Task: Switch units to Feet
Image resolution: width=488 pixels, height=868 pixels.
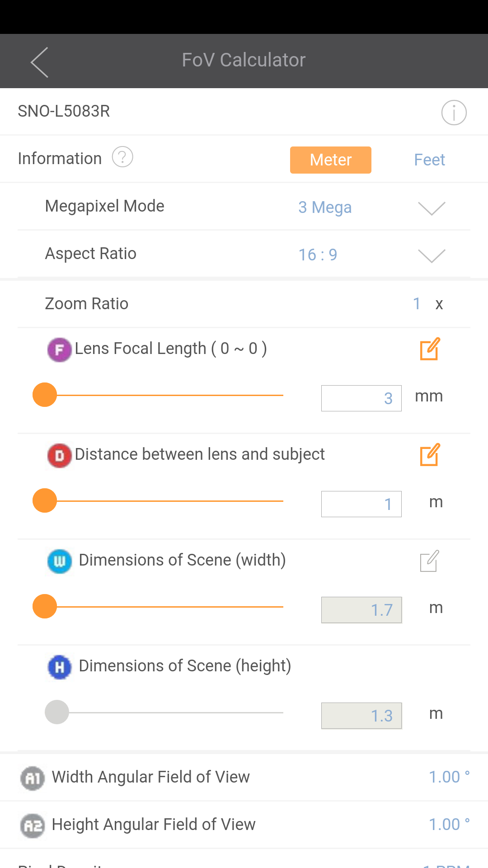Action: [x=429, y=160]
